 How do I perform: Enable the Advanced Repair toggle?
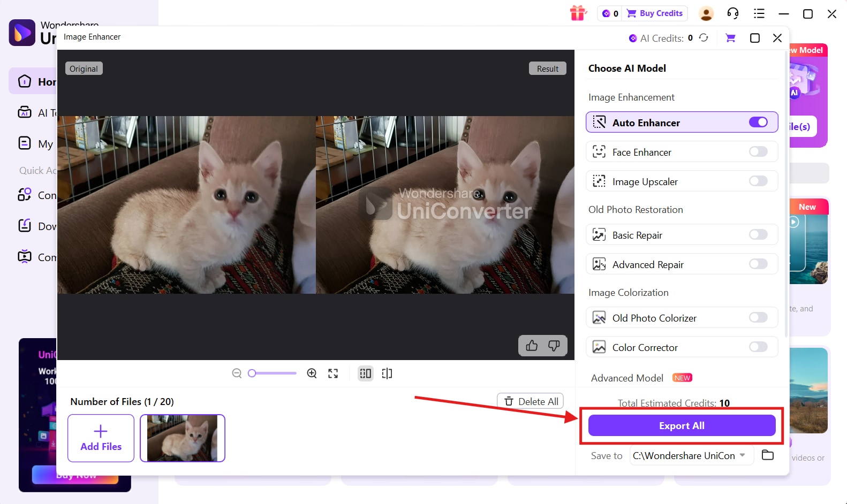(758, 264)
